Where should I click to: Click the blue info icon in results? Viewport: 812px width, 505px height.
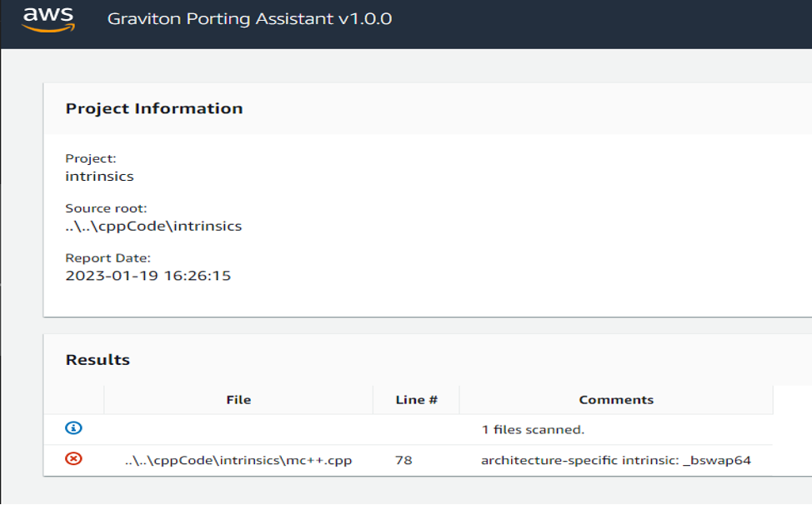[x=73, y=427]
